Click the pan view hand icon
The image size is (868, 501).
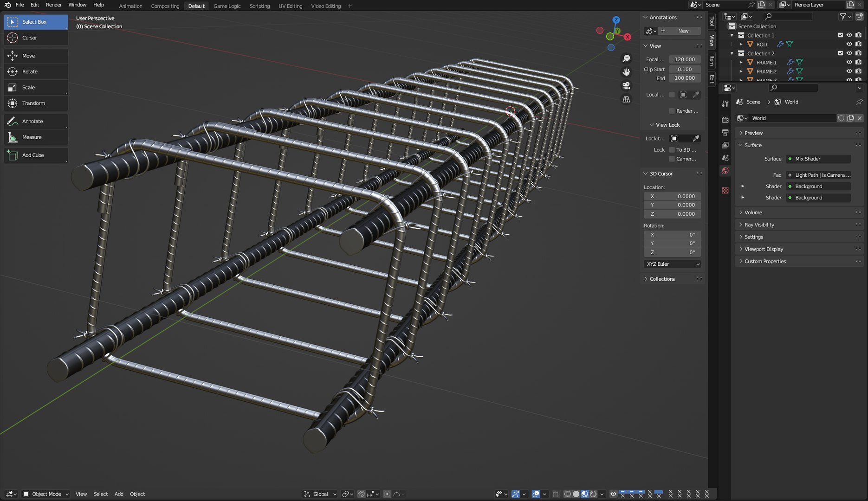(x=626, y=72)
